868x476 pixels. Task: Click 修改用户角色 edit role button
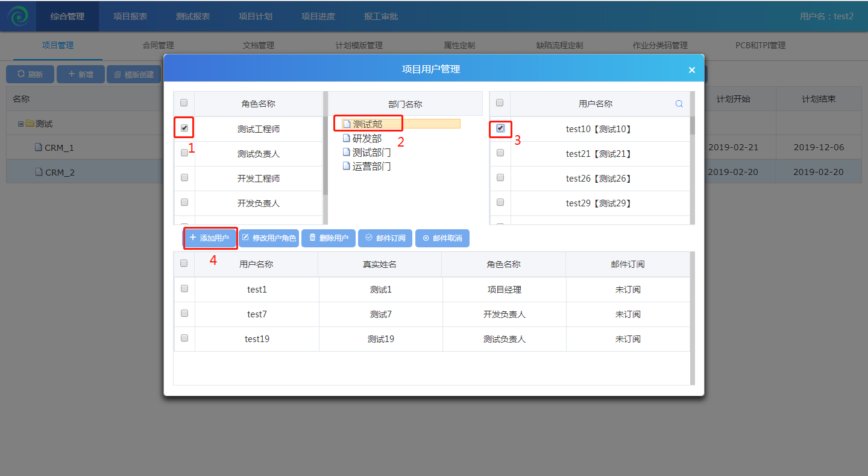click(x=269, y=238)
